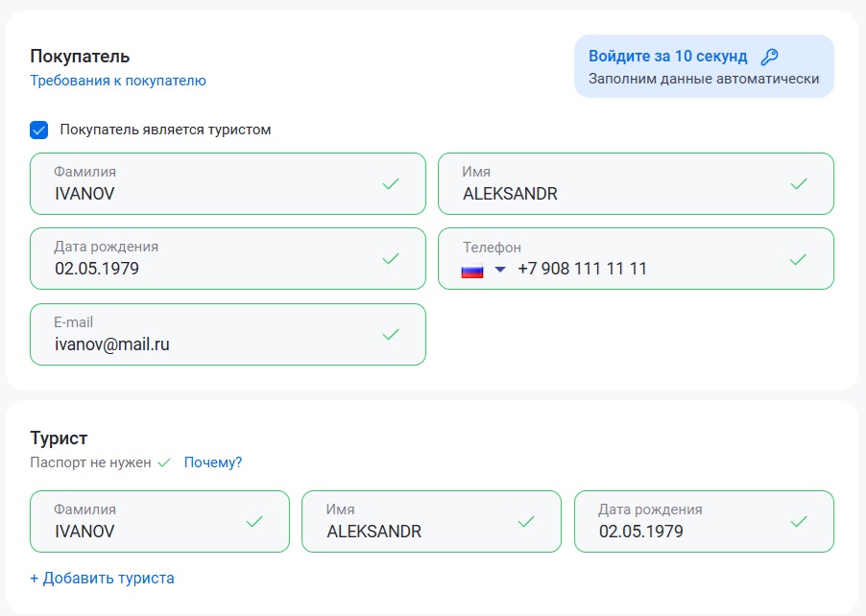Screen dimensions: 866x616
Task: Click the phone number field +7 908 111 11 11
Action: pos(636,259)
